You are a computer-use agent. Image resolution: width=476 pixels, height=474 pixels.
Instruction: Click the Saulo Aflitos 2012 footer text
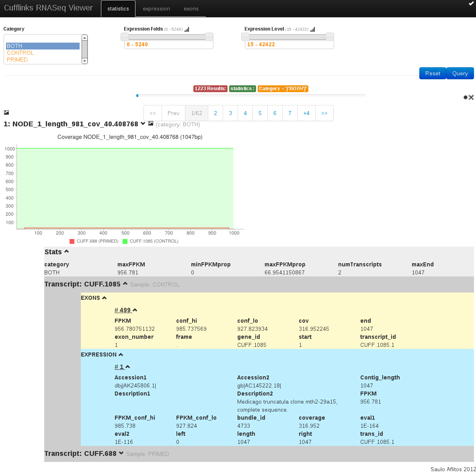click(x=453, y=470)
